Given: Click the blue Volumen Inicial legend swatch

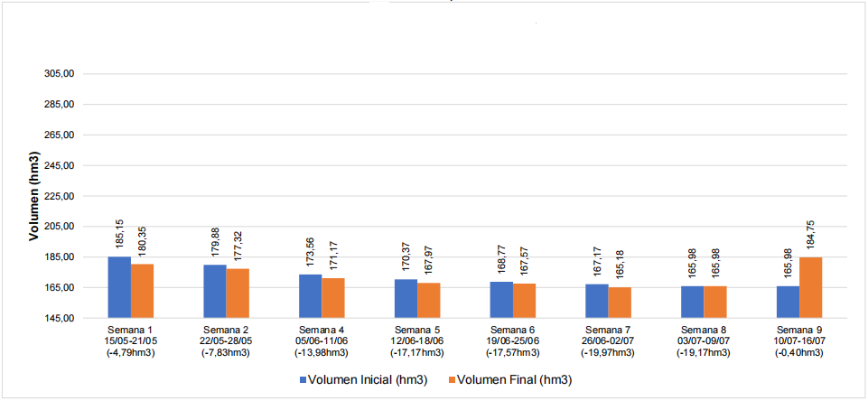Looking at the screenshot, I should point(304,379).
